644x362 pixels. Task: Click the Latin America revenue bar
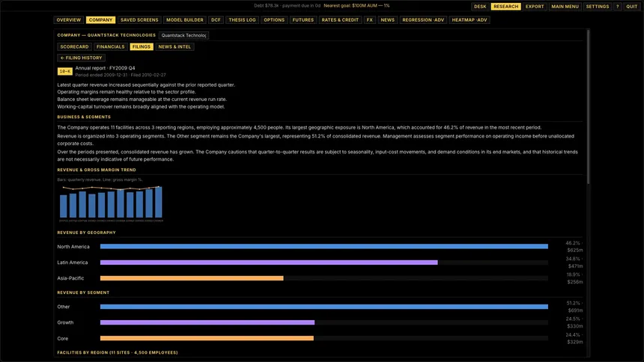tap(324, 263)
